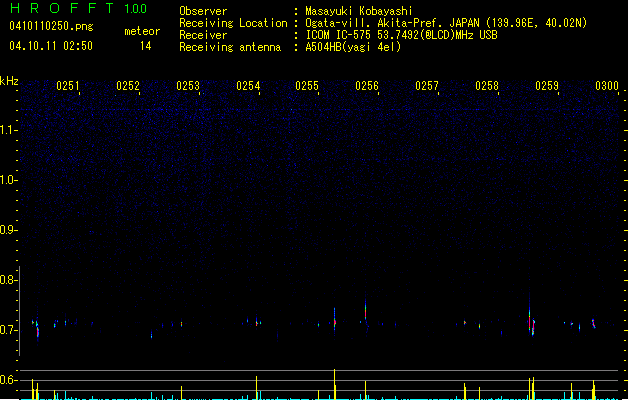This screenshot has width=629, height=400.
Task: Click the 0259 time marker
Action: [547, 86]
